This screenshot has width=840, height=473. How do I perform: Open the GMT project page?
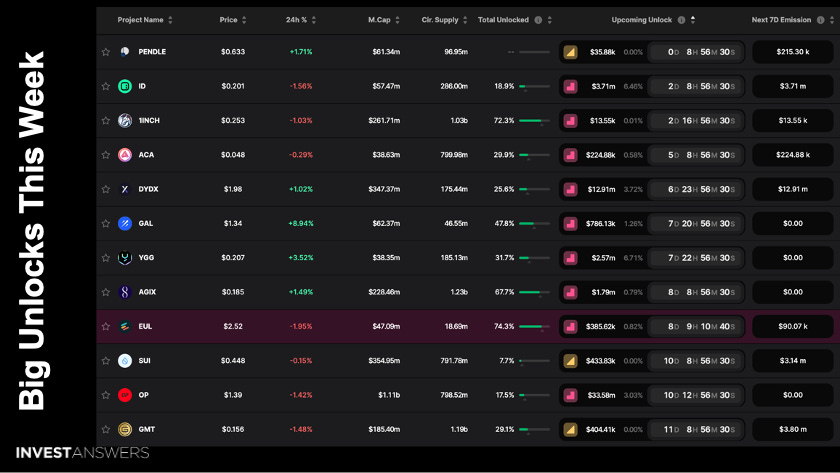pos(147,429)
